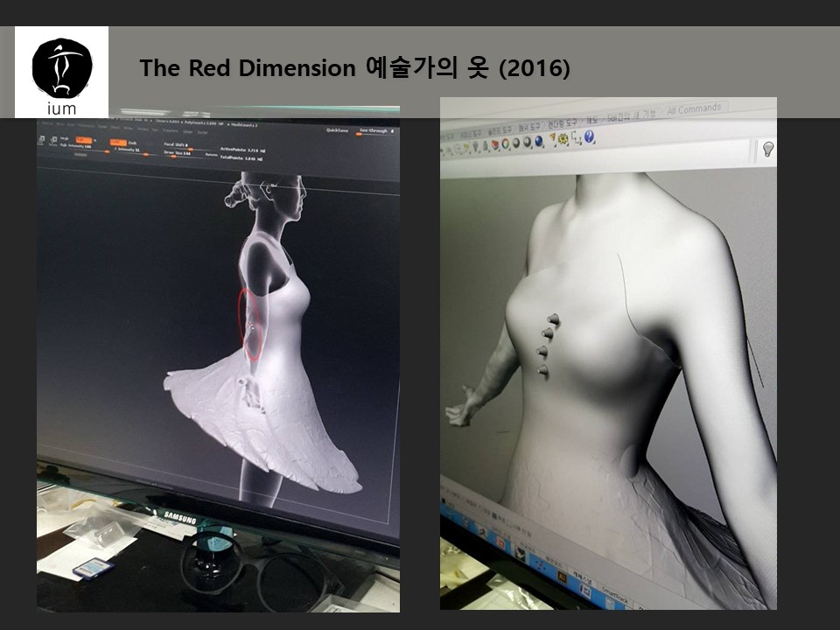
Task: Click the bracket selection icon before help
Action: tap(576, 139)
